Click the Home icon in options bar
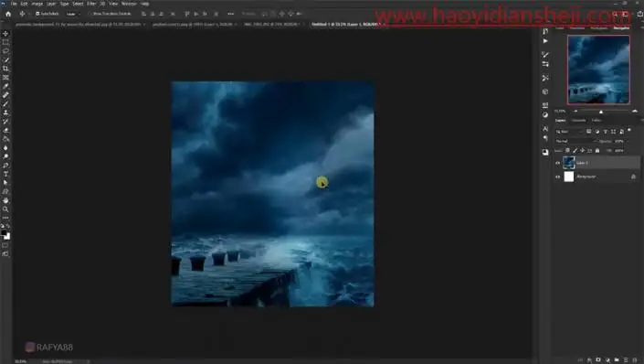The height and width of the screenshot is (364, 644). 8,14
